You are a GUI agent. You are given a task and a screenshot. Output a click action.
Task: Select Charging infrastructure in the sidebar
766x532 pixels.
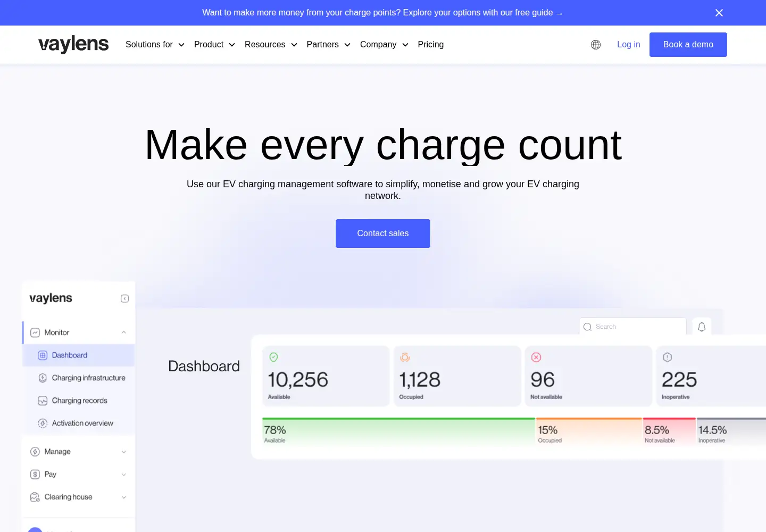tap(78, 378)
